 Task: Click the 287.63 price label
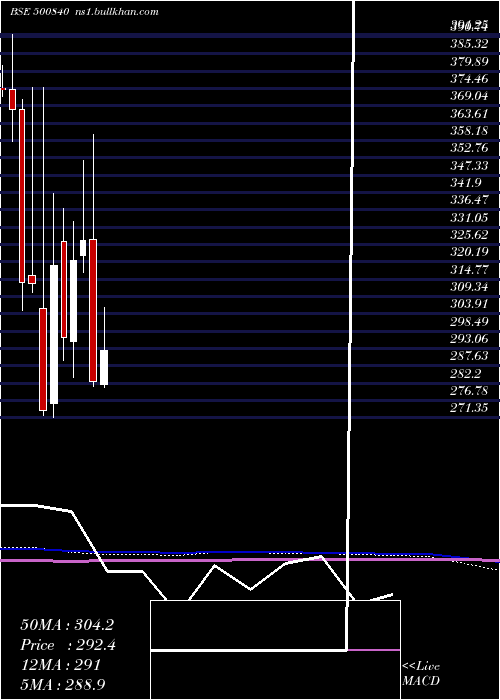click(469, 356)
